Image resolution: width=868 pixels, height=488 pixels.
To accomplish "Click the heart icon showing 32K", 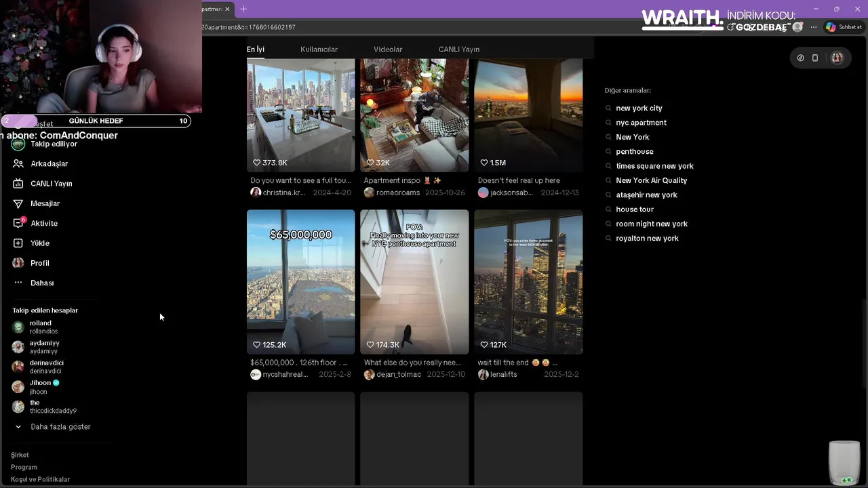I will click(370, 163).
